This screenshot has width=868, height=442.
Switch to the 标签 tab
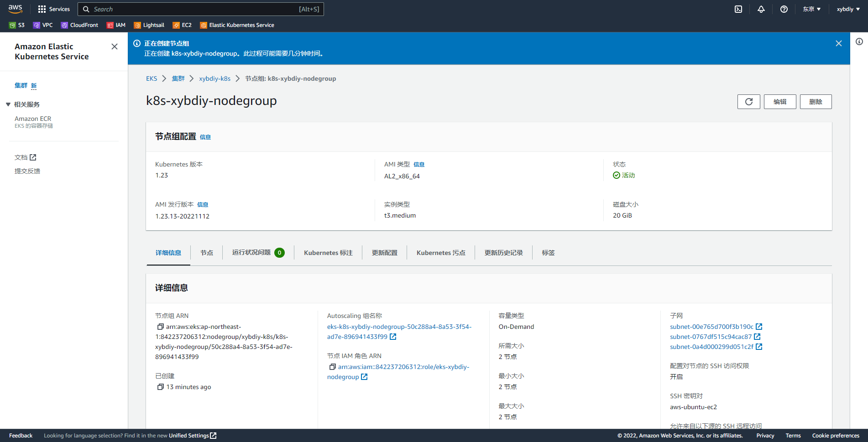coord(549,253)
